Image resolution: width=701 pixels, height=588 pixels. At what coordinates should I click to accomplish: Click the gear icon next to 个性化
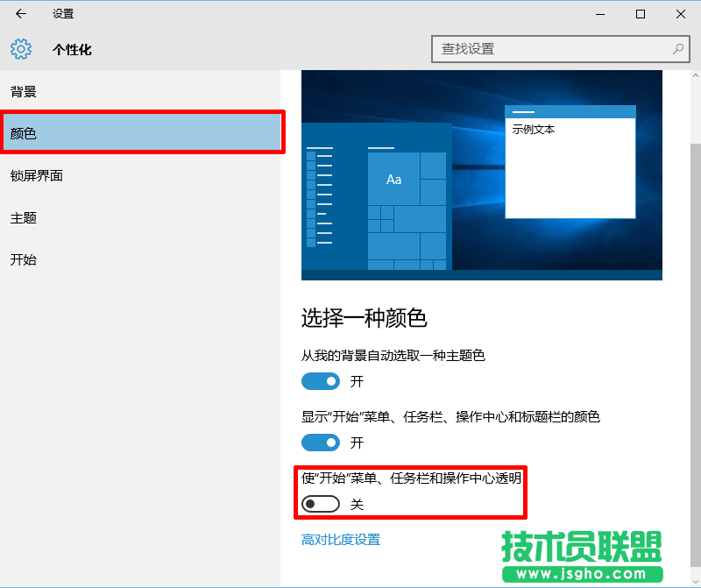20,49
